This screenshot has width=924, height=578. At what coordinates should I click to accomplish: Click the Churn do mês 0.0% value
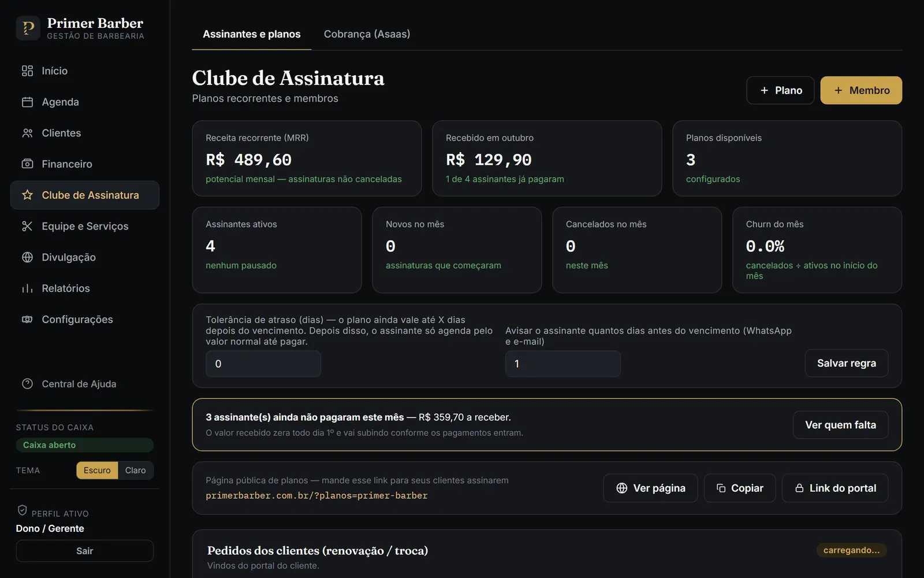point(765,246)
